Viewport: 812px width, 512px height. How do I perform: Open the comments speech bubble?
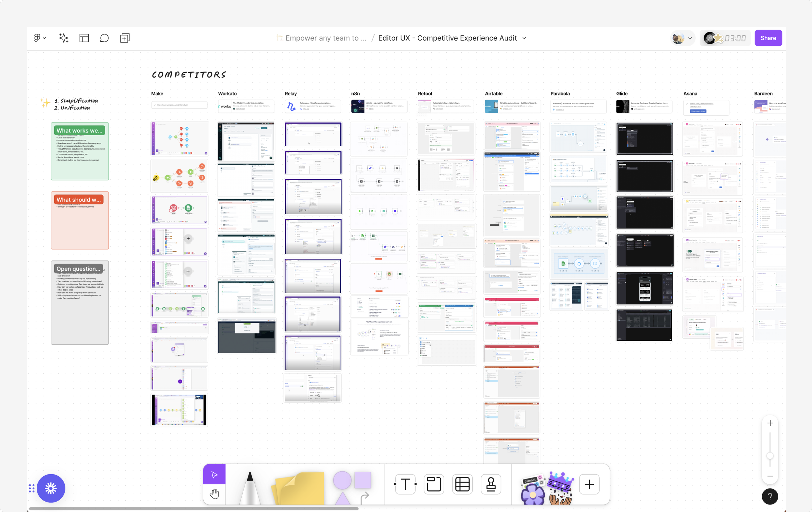tap(104, 38)
